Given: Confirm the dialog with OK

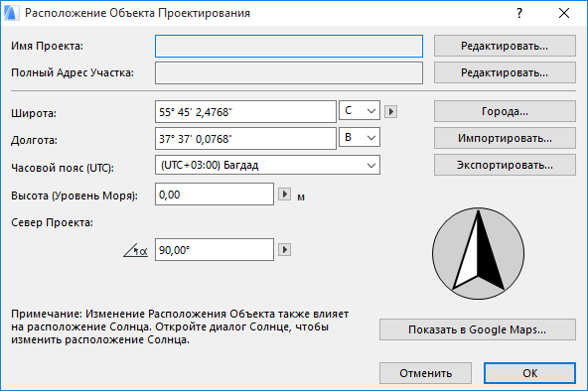Looking at the screenshot, I should point(529,373).
